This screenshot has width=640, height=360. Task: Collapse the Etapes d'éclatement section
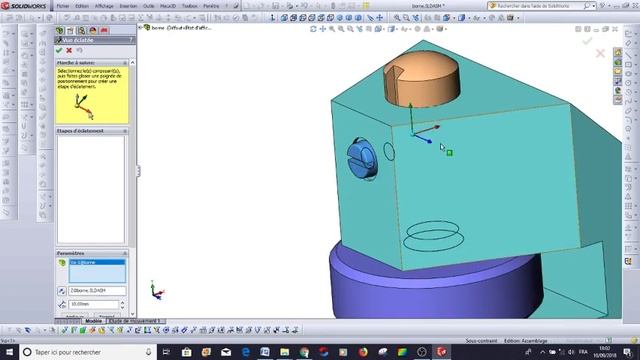point(125,131)
